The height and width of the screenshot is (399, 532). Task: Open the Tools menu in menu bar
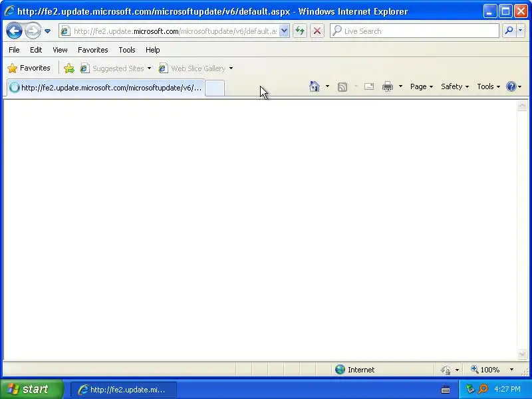pyautogui.click(x=127, y=50)
